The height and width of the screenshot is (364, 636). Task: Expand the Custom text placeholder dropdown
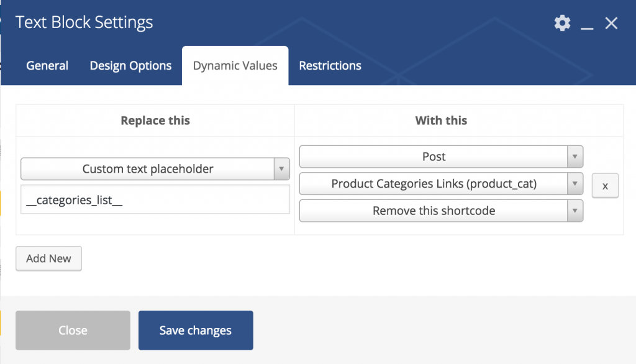coord(155,169)
